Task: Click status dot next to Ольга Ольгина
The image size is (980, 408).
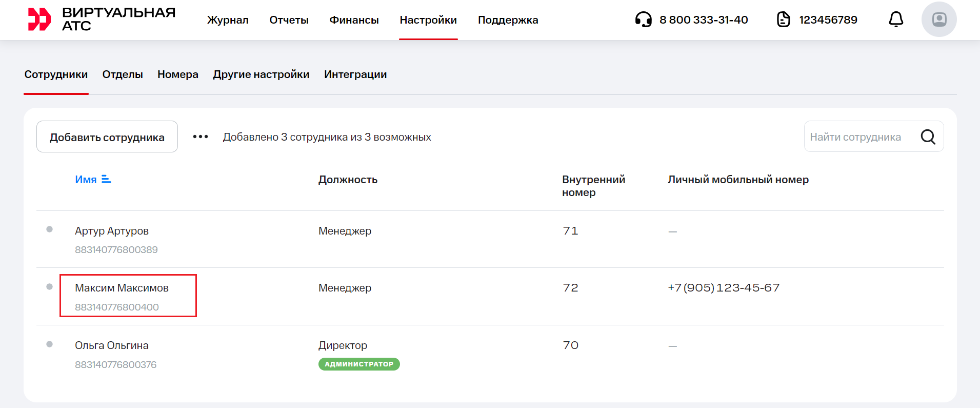Action: (50, 344)
